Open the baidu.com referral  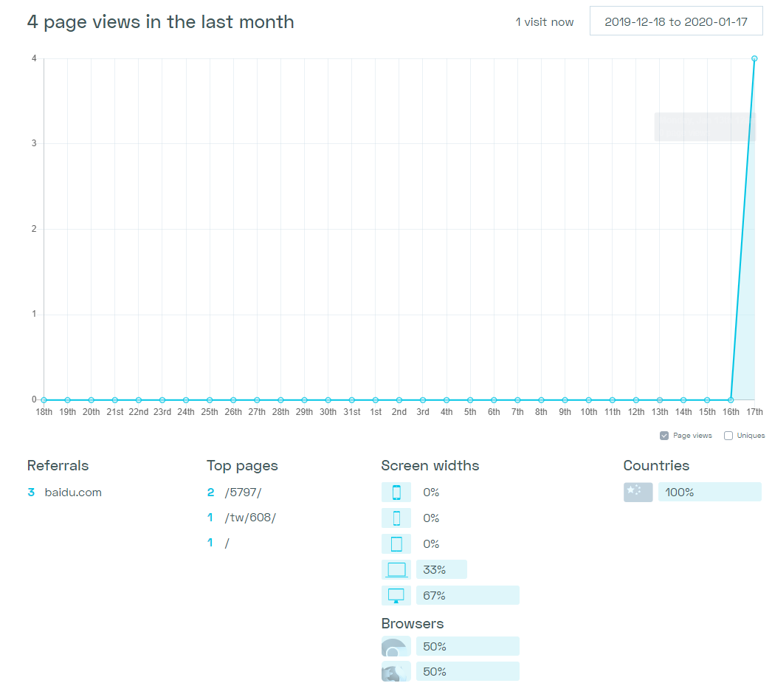[73, 492]
